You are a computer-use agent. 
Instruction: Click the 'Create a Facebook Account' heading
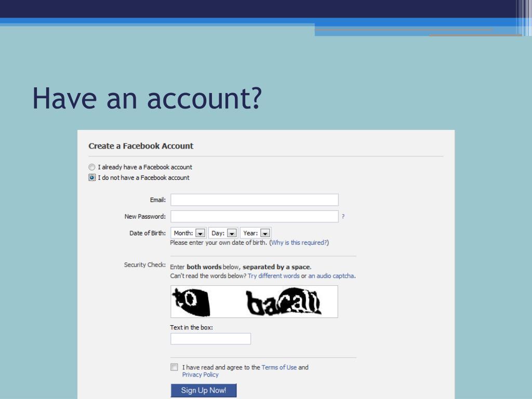pos(141,146)
